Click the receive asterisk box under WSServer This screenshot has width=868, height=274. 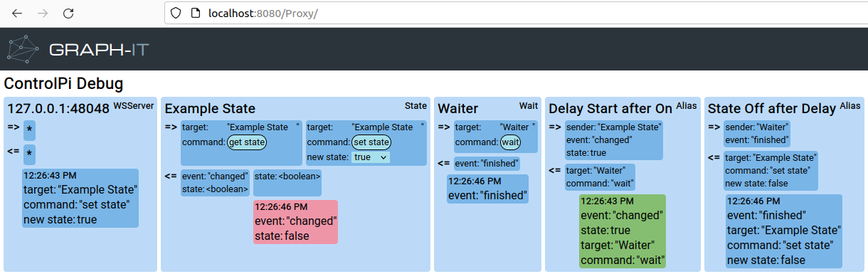pos(29,154)
